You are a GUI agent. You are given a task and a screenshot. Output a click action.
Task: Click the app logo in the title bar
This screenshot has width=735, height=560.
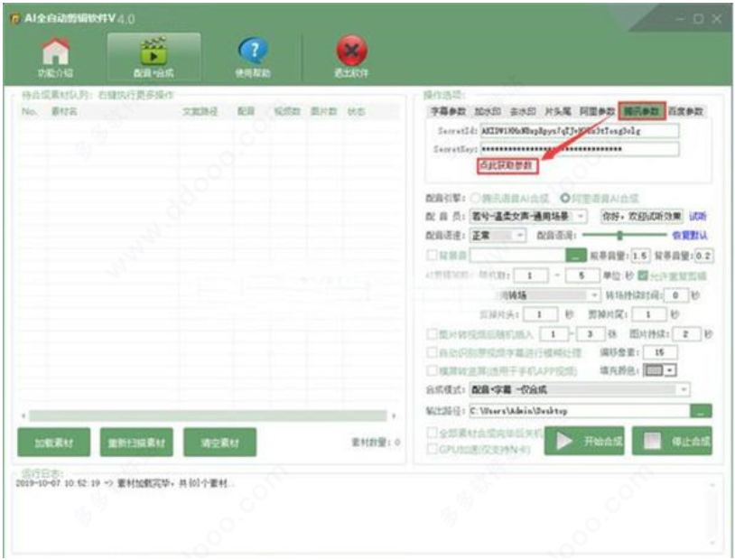point(15,19)
